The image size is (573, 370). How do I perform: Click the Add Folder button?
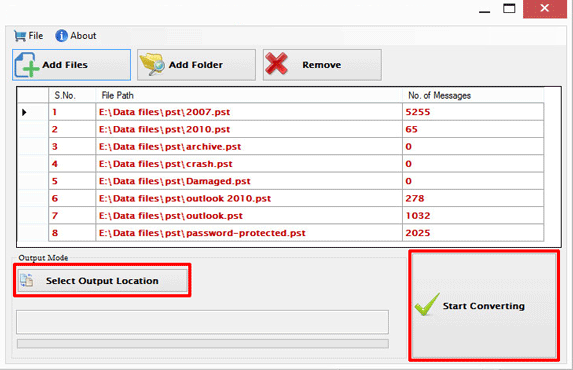click(196, 65)
